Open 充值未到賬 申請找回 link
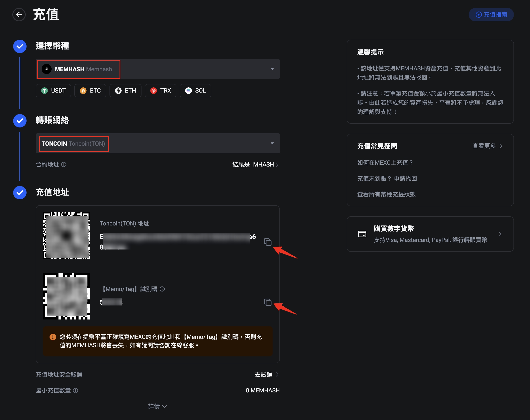Image resolution: width=530 pixels, height=420 pixels. [387, 178]
